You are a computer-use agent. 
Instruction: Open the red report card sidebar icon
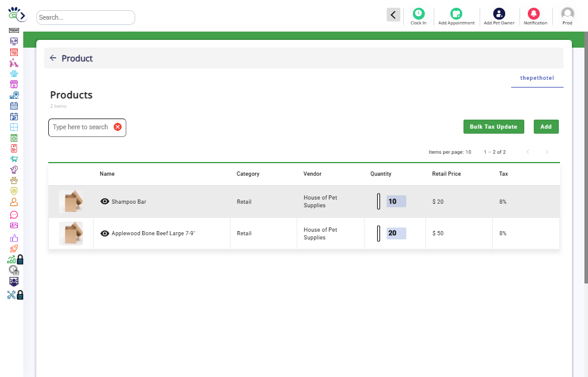click(14, 148)
